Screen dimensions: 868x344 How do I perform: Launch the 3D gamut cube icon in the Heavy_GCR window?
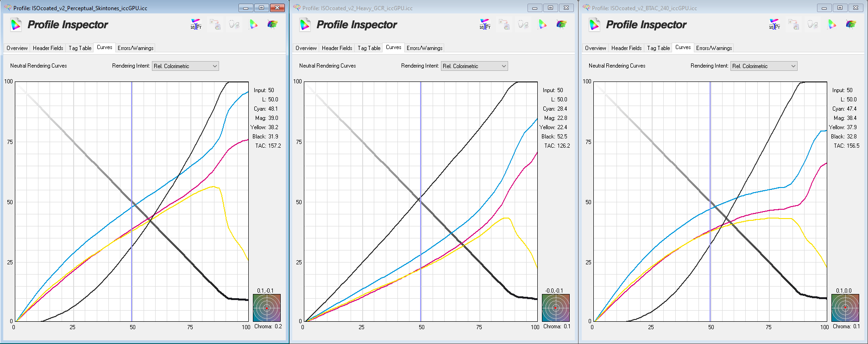561,25
